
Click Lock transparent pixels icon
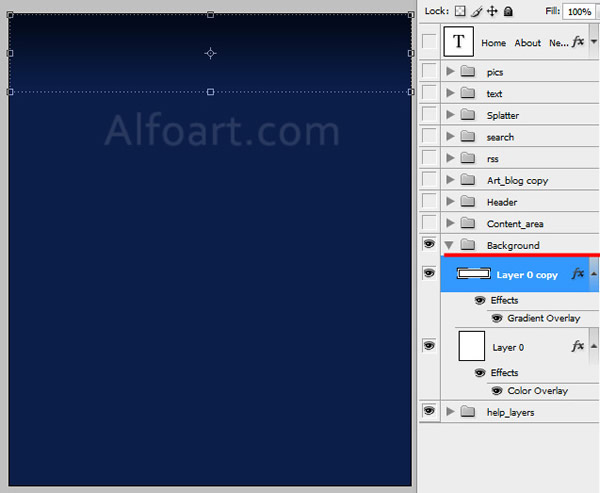(x=460, y=11)
